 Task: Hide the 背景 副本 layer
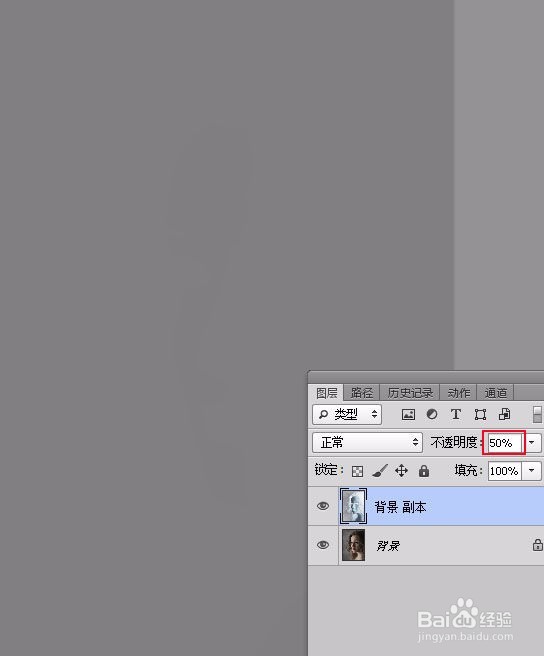(x=323, y=506)
